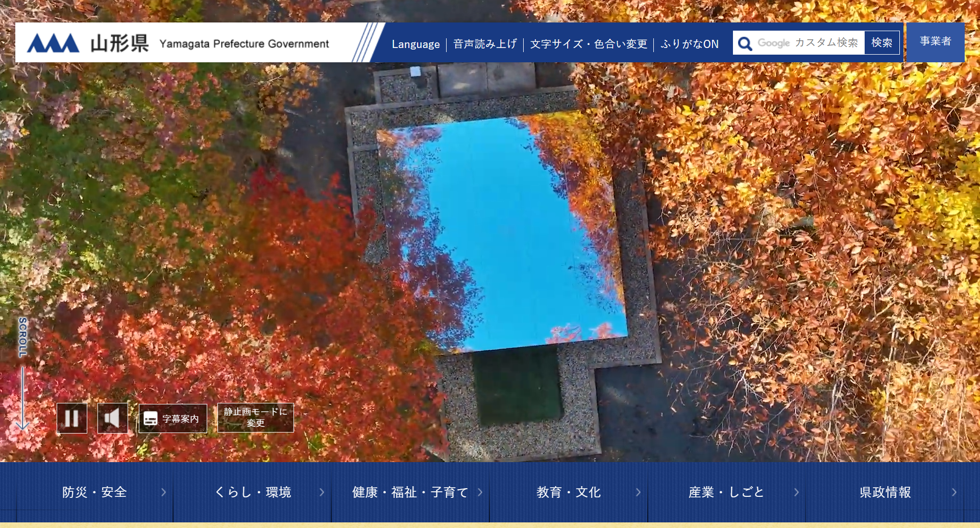Click the magnifying glass search icon
This screenshot has width=980, height=528.
click(x=745, y=43)
